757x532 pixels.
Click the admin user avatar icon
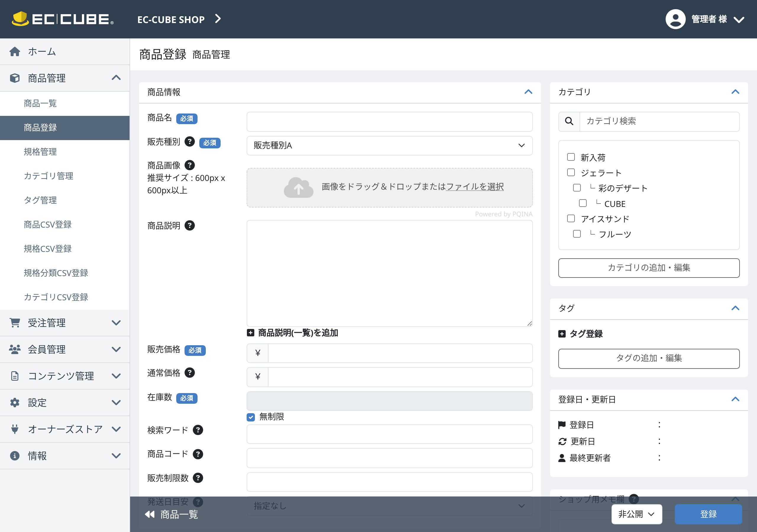click(676, 19)
